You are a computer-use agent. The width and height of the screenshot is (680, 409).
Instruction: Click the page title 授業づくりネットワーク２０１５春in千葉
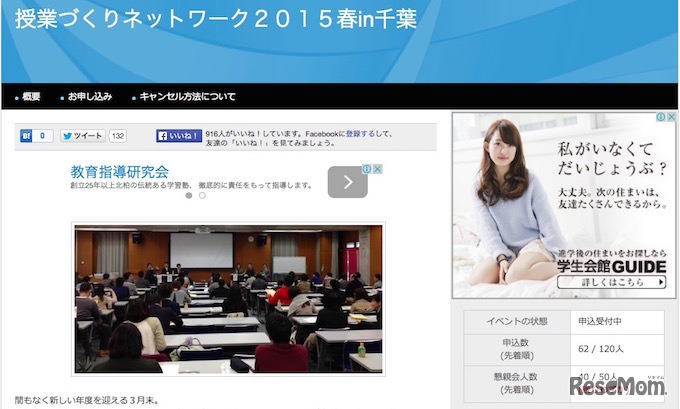coord(216,19)
